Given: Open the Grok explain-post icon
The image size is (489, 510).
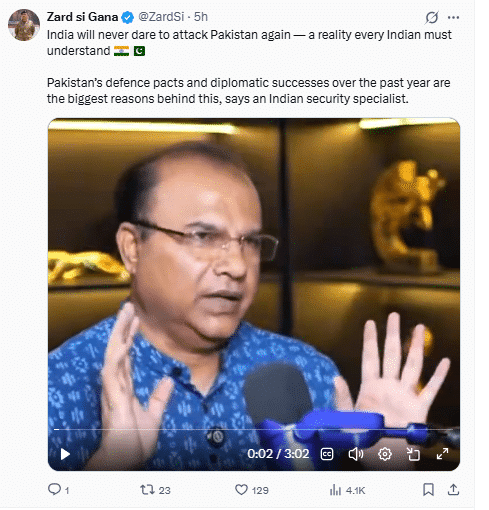Looking at the screenshot, I should pyautogui.click(x=432, y=17).
